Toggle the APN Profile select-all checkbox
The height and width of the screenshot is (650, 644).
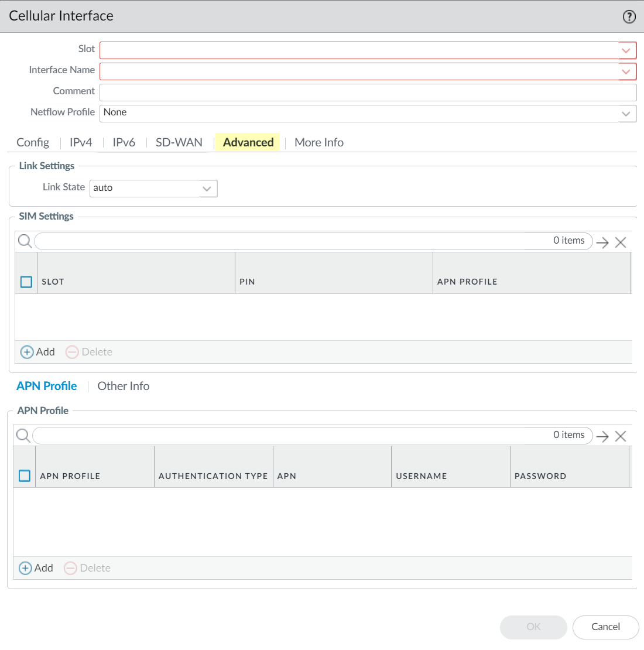(25, 475)
